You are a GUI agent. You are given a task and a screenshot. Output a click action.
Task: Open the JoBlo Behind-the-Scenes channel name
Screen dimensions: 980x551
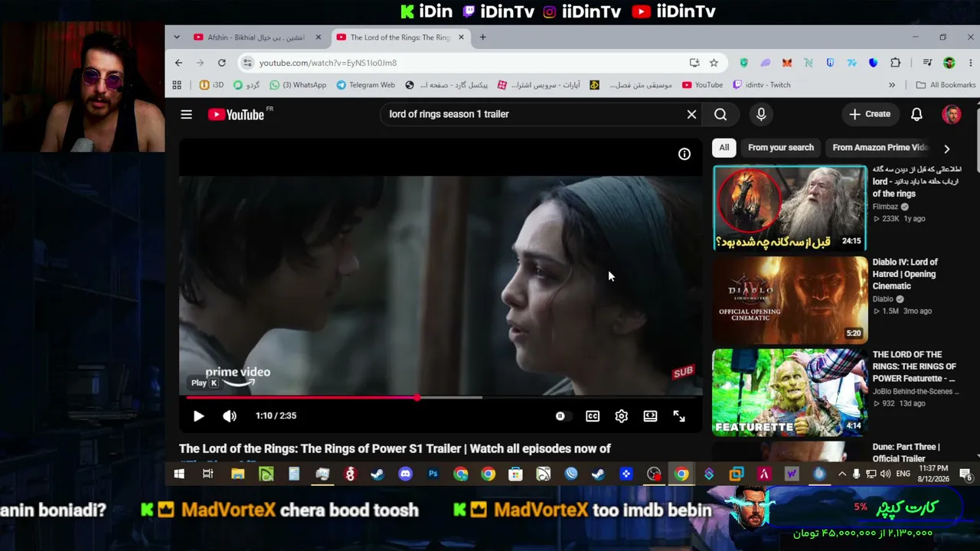[916, 392]
